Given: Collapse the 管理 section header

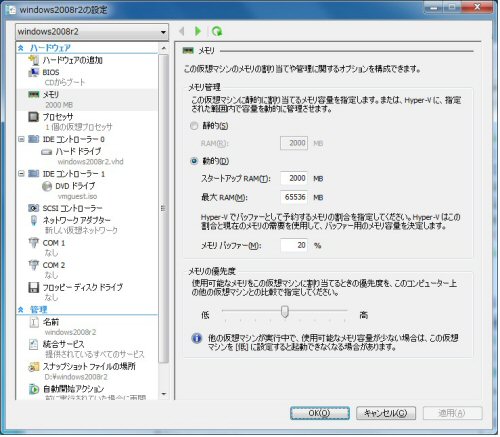Looking at the screenshot, I should click(21, 310).
